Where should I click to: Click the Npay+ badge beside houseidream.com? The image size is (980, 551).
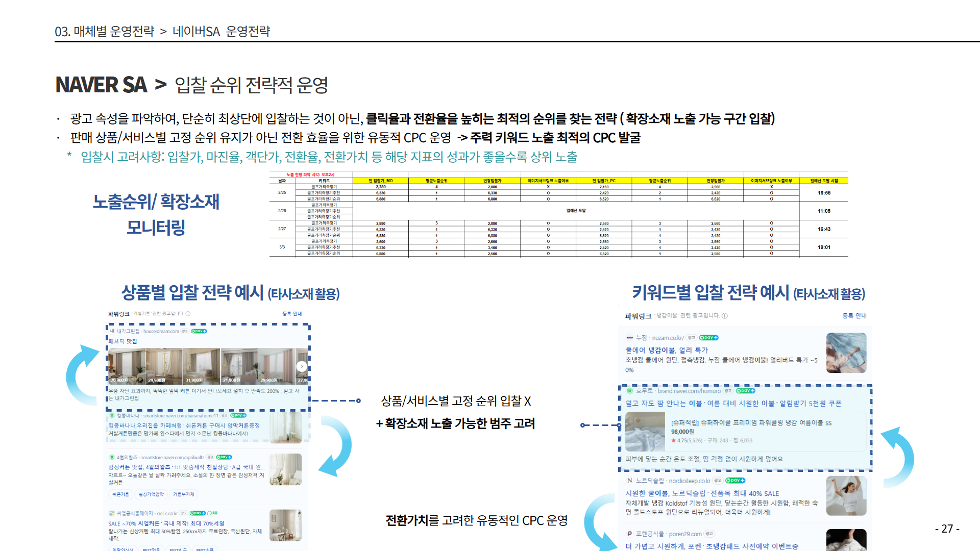coord(199,331)
